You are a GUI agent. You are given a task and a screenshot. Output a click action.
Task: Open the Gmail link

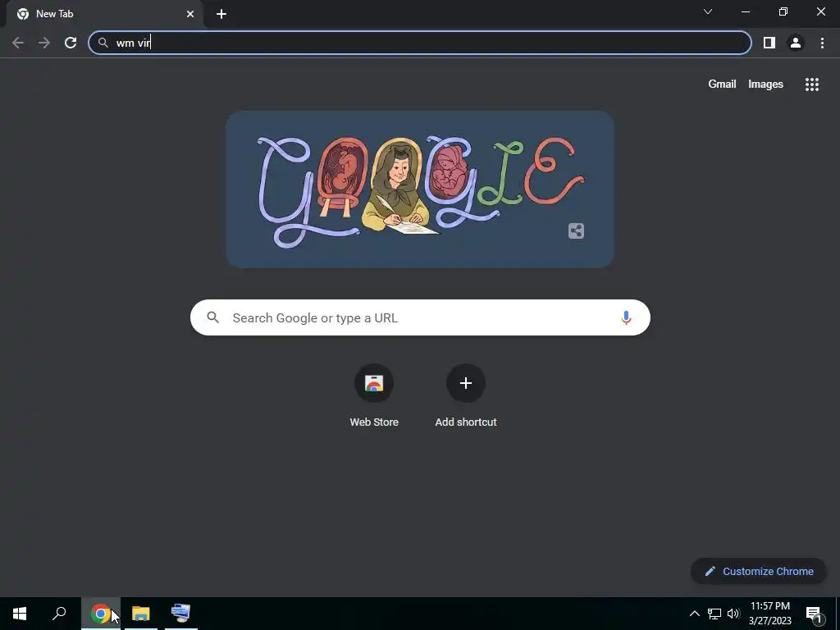pos(722,84)
